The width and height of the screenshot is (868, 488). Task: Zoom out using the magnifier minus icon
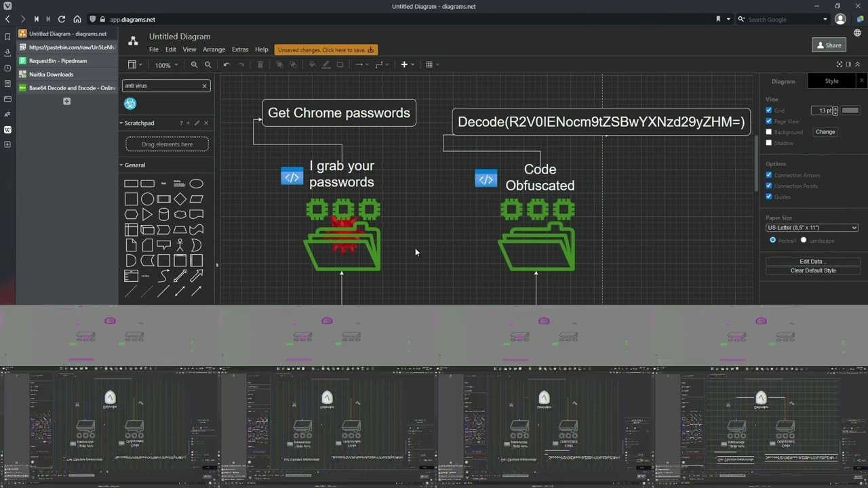208,64
